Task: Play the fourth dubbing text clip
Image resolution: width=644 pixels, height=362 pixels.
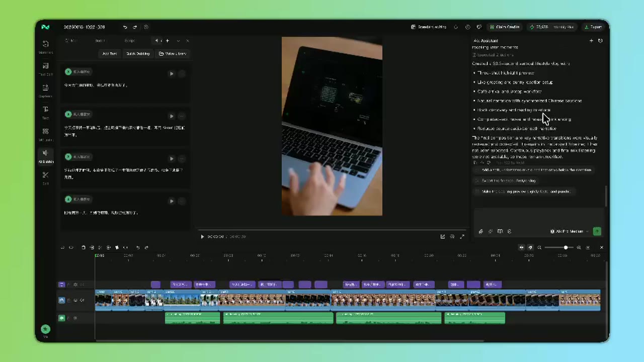Action: tap(172, 201)
